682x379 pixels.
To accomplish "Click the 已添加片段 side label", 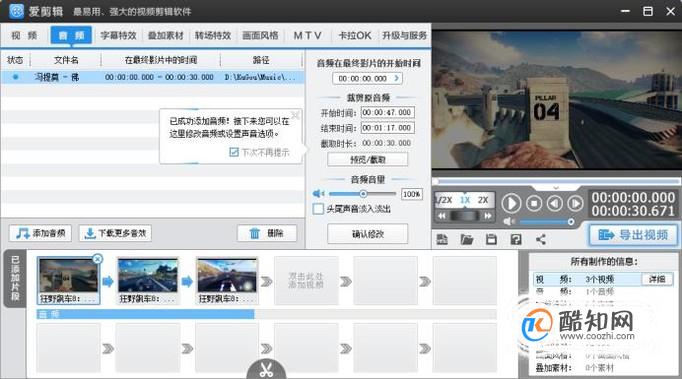I will click(15, 278).
